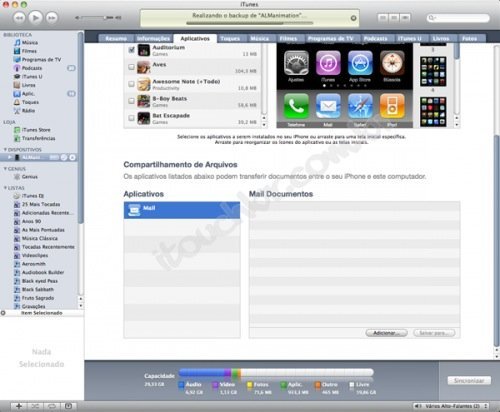Open Programas de TV in the sidebar
The height and width of the screenshot is (412, 500).
(41, 60)
